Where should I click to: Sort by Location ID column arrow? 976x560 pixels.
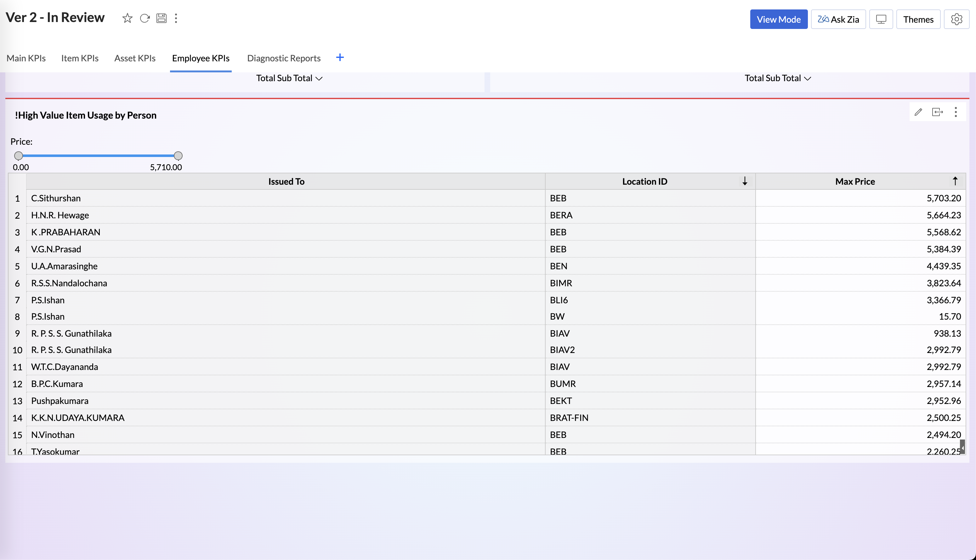[x=745, y=181]
